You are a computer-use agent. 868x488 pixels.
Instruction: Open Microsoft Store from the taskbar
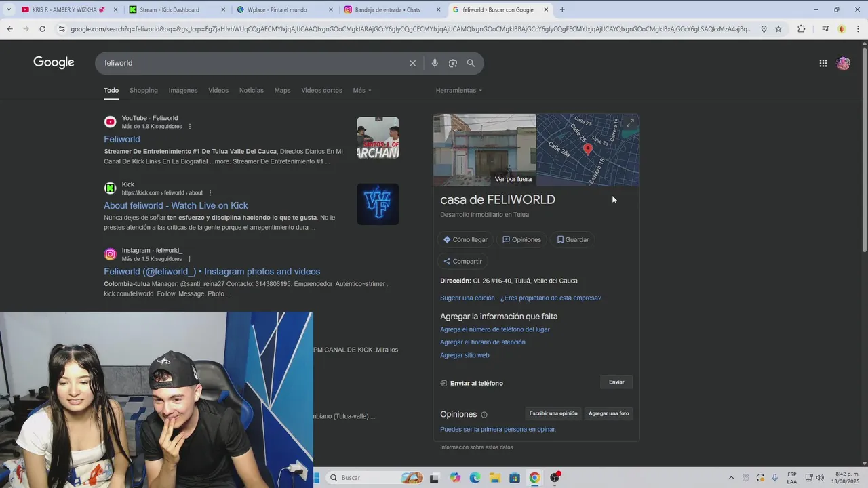(x=515, y=478)
